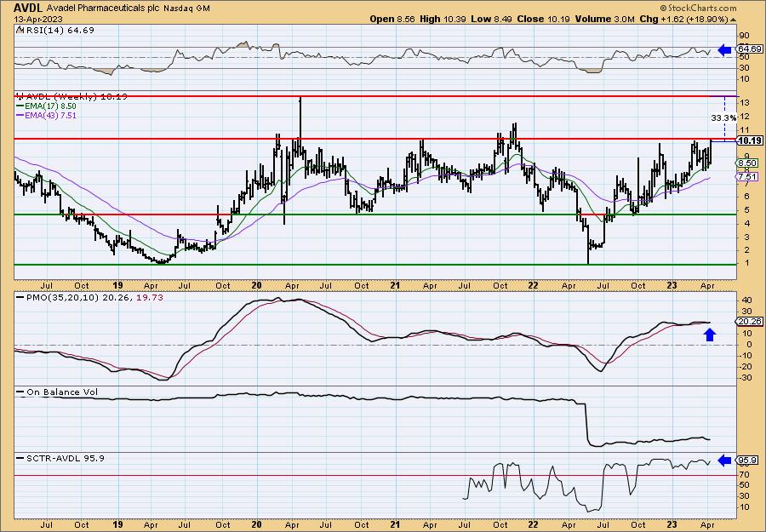
Task: Click the High 10.39 value
Action: pos(443,19)
